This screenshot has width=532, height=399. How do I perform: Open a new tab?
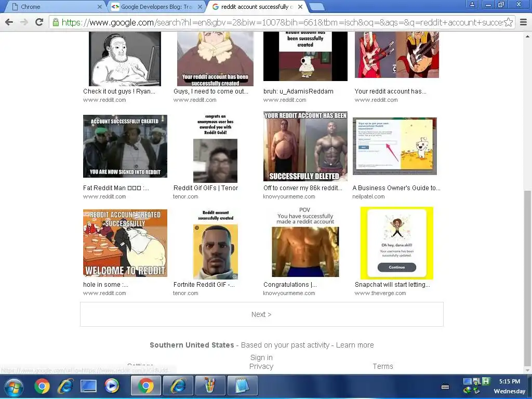pos(317,7)
